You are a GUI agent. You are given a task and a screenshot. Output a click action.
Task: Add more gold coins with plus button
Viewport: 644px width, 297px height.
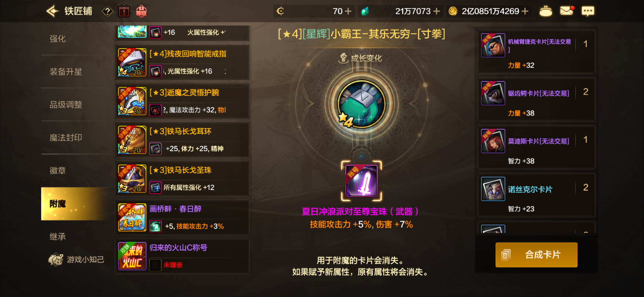point(525,11)
